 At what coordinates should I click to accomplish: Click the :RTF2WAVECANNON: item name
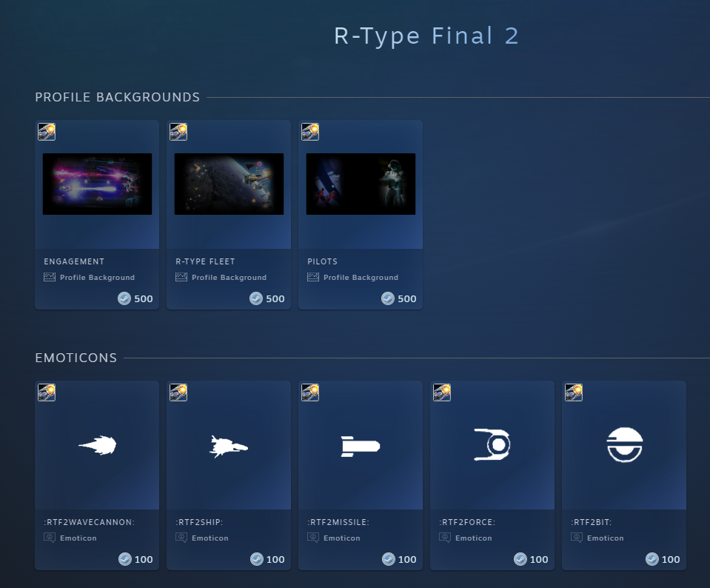click(x=89, y=522)
